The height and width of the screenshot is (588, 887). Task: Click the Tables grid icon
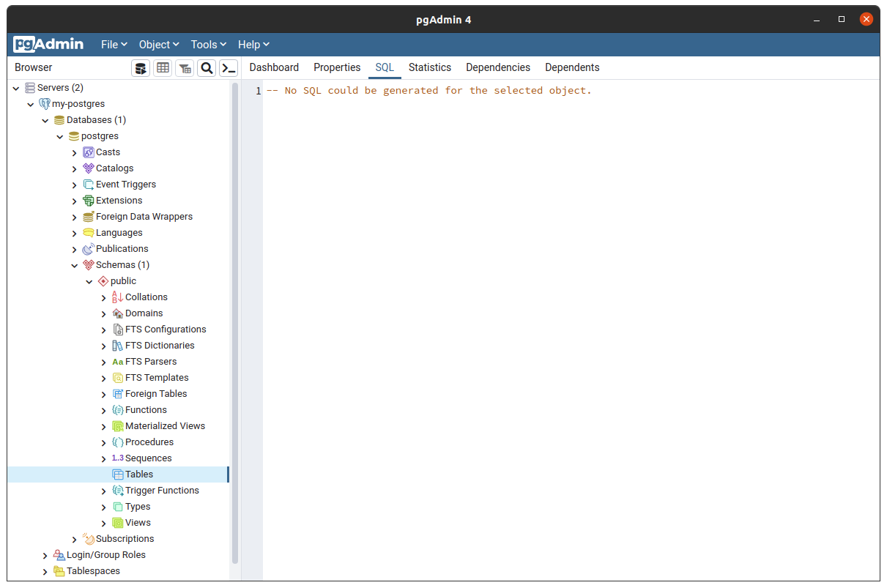(118, 475)
